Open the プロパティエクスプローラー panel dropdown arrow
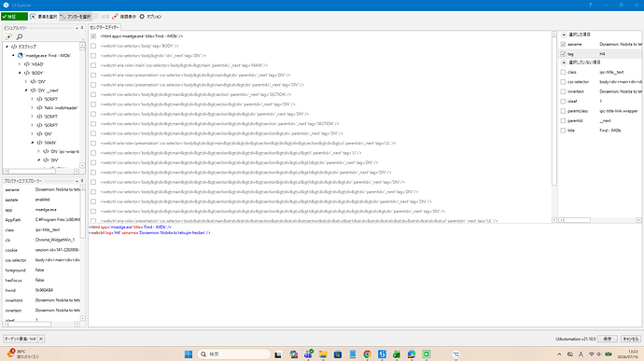Viewport: 644px width, 361px height. pos(77,181)
